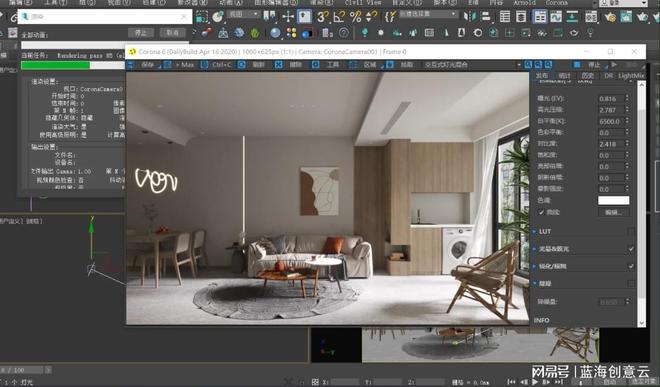Toggle the sharpening/blurring checkbox
660x387 pixels.
[x=631, y=266]
